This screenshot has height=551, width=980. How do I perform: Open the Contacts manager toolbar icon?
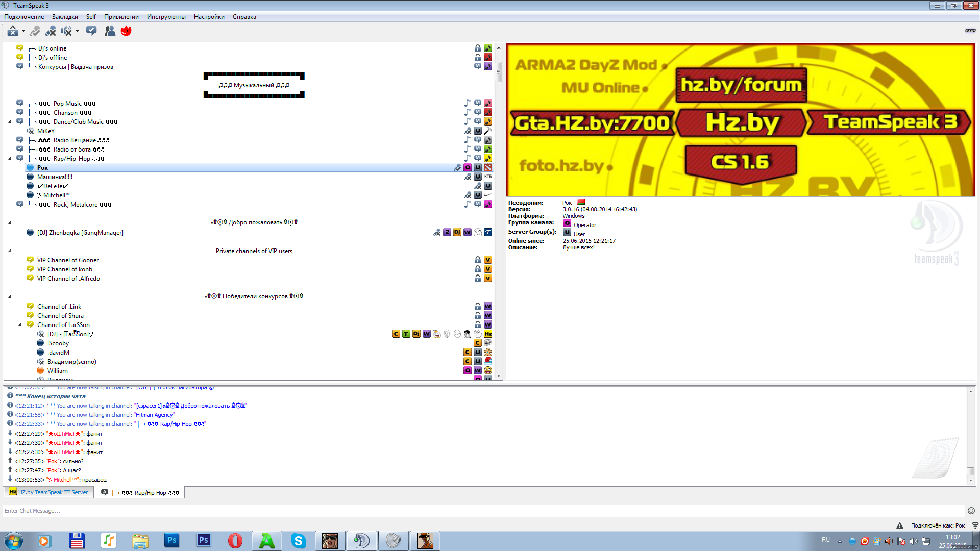110,31
